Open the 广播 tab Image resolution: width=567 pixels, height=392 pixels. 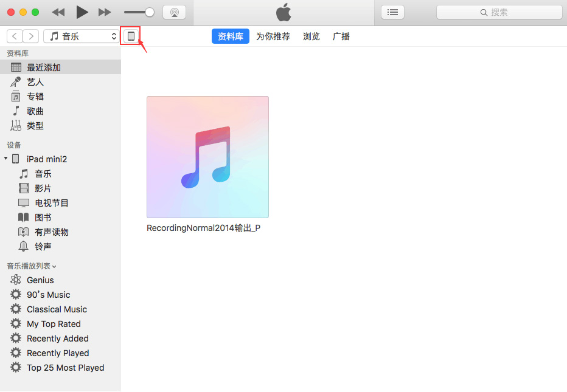tap(341, 36)
